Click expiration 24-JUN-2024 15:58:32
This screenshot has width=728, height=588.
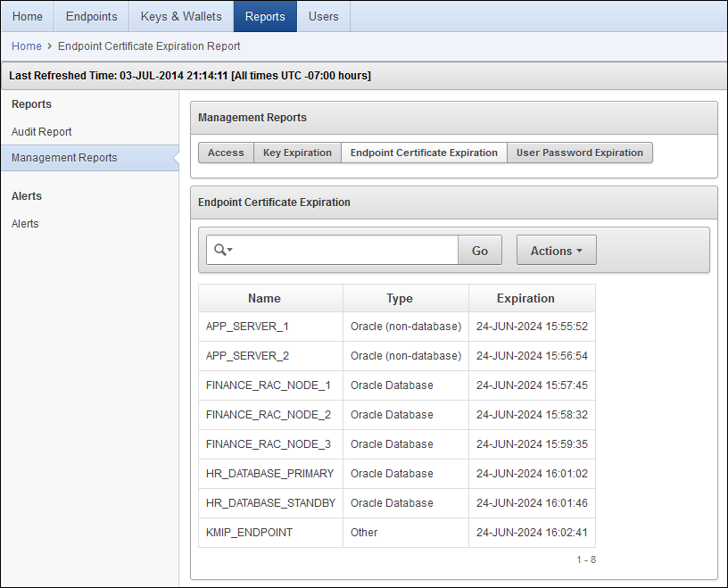tap(532, 415)
